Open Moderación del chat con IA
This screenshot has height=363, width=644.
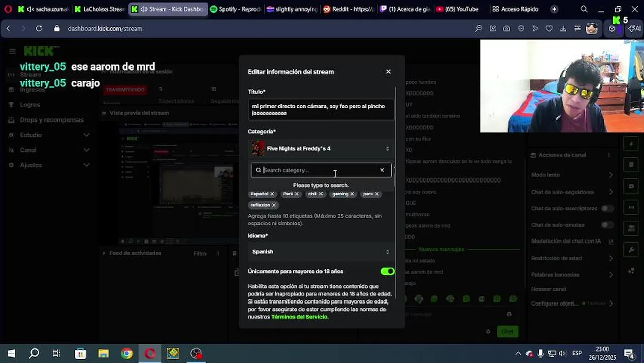(572, 241)
